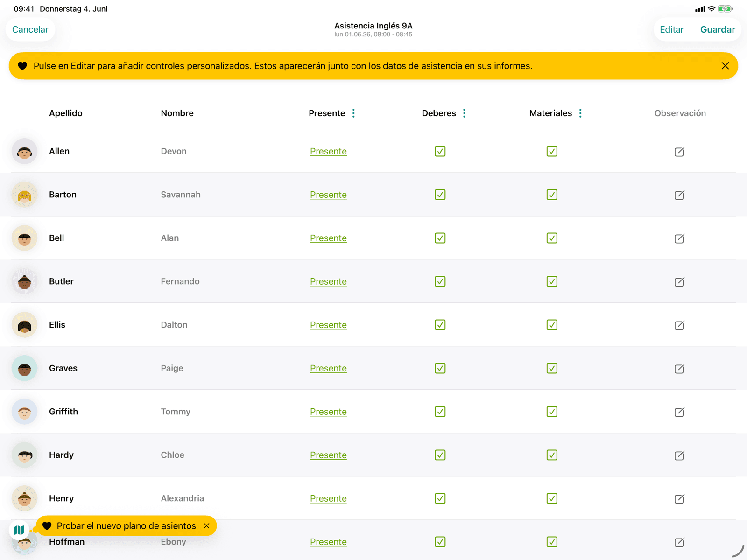The image size is (747, 560).
Task: Toggle Materiales checkbox for Henry
Action: [552, 498]
